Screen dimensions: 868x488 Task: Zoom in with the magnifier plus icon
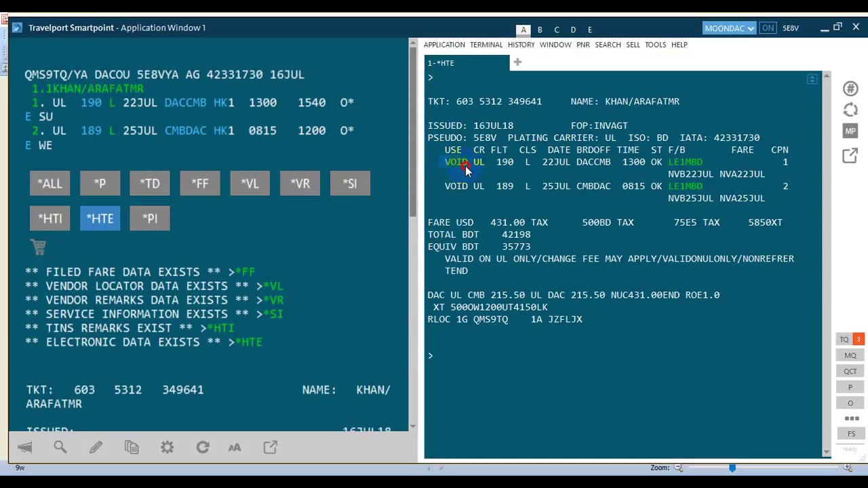848,468
